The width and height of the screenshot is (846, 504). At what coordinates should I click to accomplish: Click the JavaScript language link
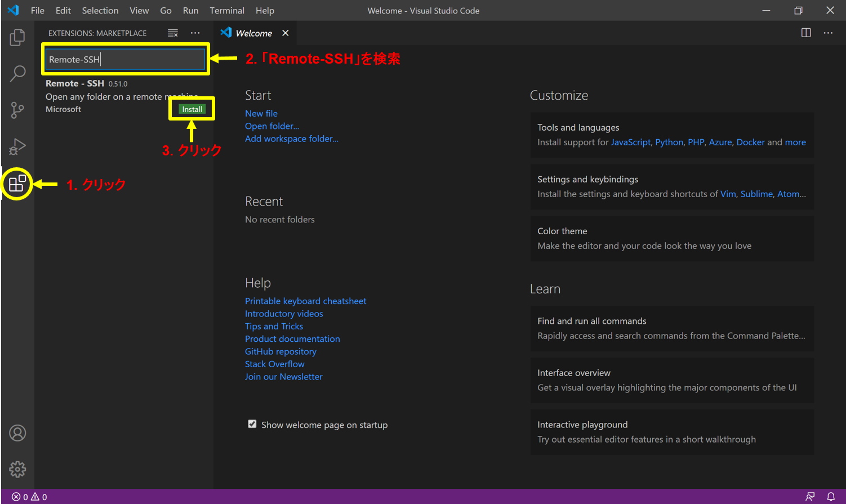(631, 142)
